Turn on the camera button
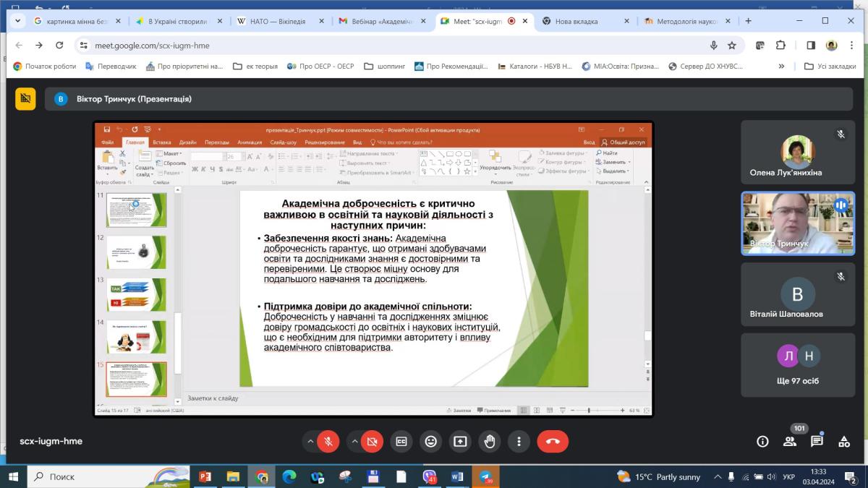This screenshot has height=488, width=868. (x=372, y=441)
